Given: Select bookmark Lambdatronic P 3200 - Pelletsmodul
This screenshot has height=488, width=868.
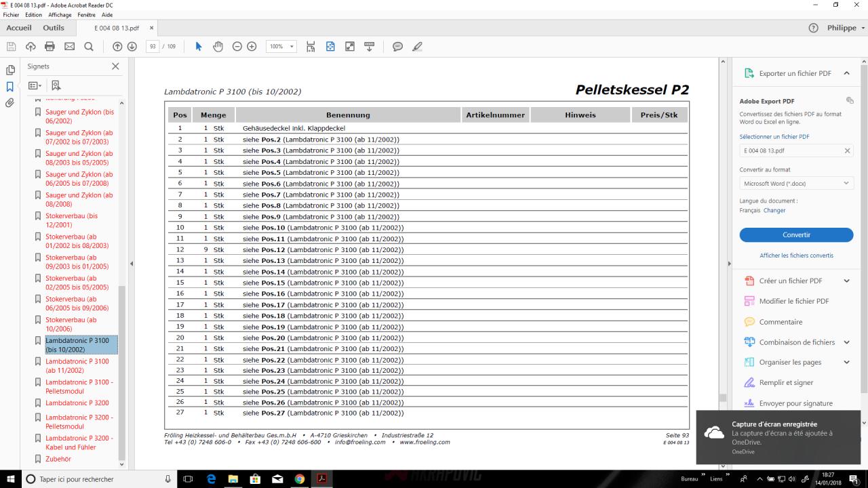Looking at the screenshot, I should click(79, 422).
